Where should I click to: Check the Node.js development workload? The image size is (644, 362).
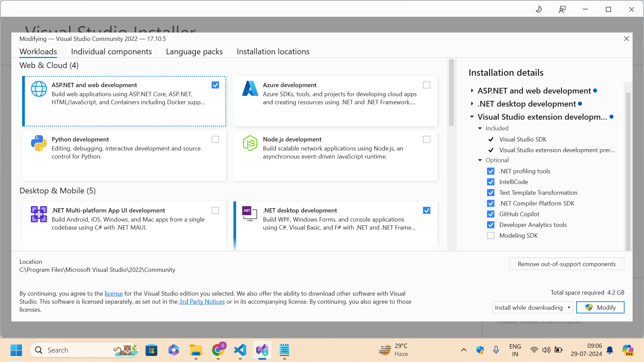[x=427, y=139]
